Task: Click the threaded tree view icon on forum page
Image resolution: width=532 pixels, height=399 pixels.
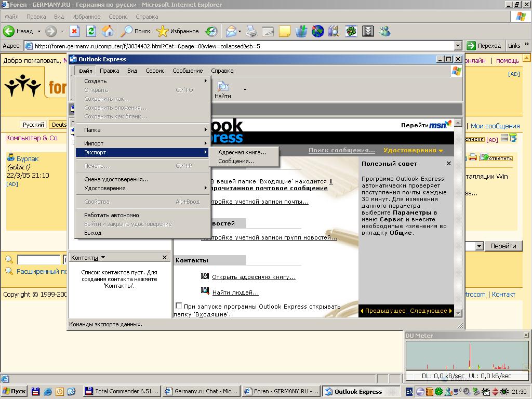Action: click(513, 138)
